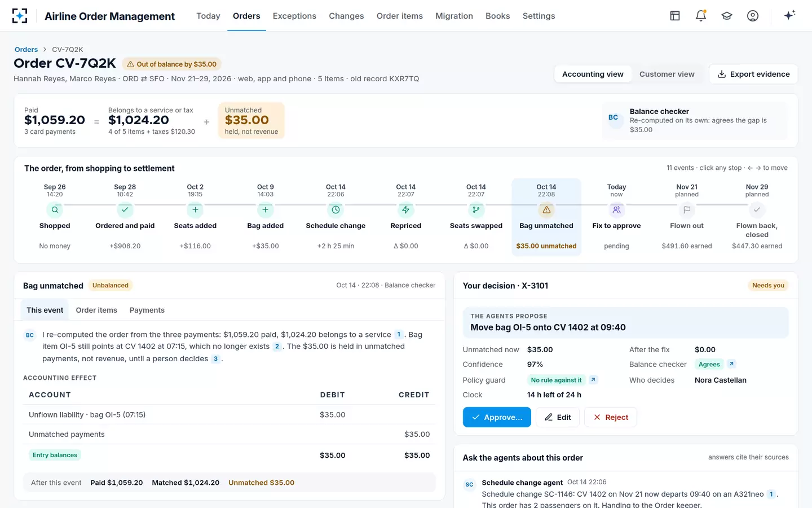Select the Fix to approve people stop

tap(616, 209)
